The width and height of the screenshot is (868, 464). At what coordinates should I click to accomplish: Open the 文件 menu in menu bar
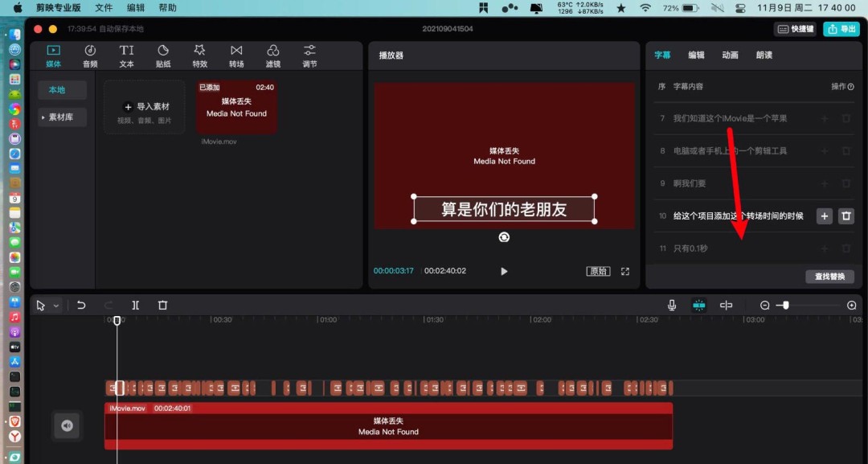(103, 7)
